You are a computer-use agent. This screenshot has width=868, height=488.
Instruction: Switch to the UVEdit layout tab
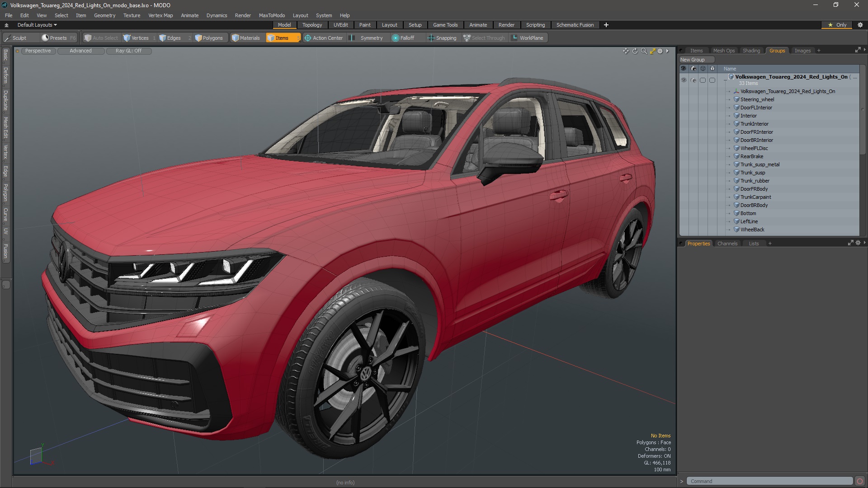click(340, 25)
